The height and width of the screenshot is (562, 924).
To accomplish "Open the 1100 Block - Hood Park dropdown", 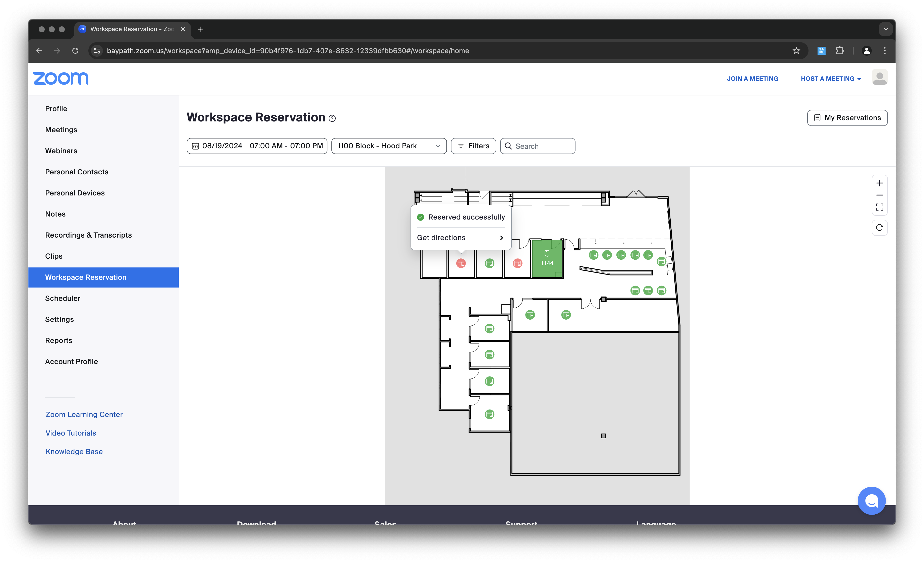I will [388, 146].
